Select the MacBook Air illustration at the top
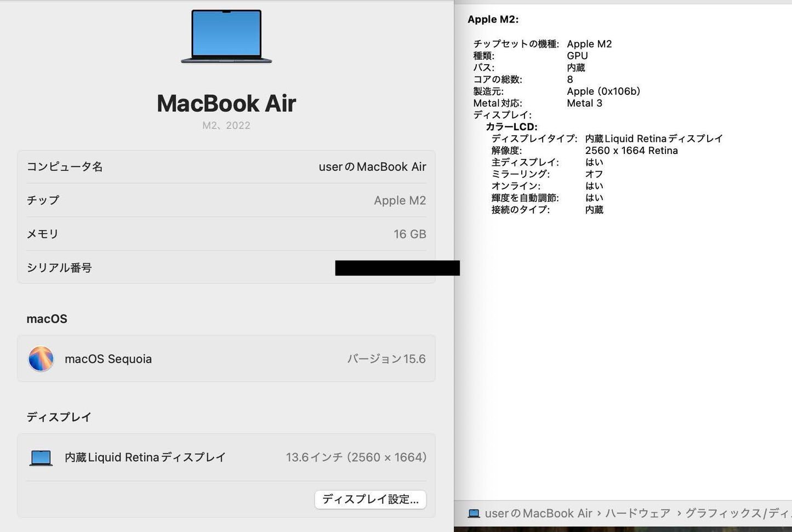The height and width of the screenshot is (532, 792). [x=226, y=37]
